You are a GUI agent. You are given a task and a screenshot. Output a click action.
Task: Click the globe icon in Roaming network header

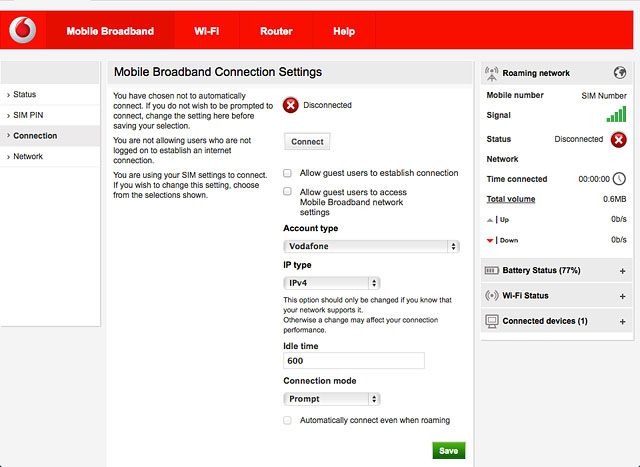click(620, 73)
